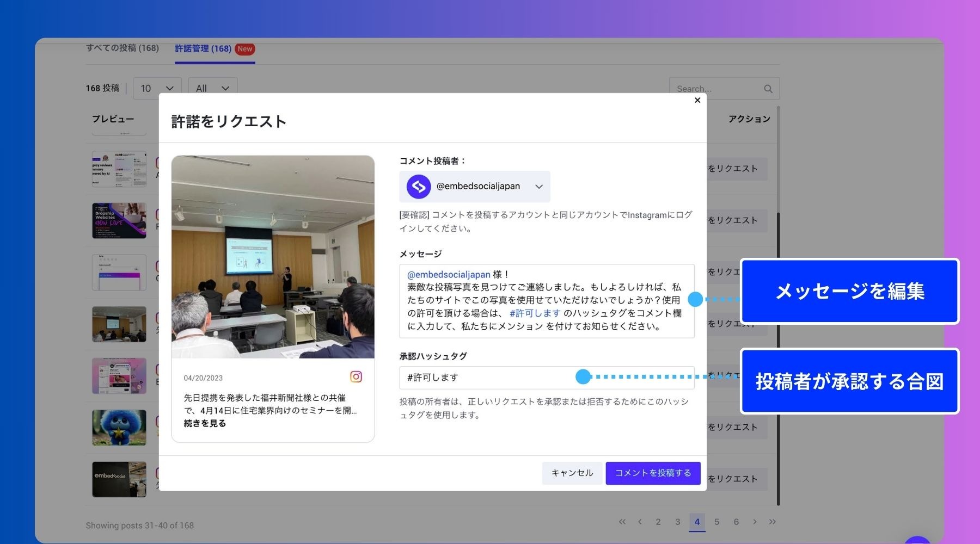Click the seminar photo in the dialog
Image resolution: width=980 pixels, height=544 pixels.
click(273, 257)
